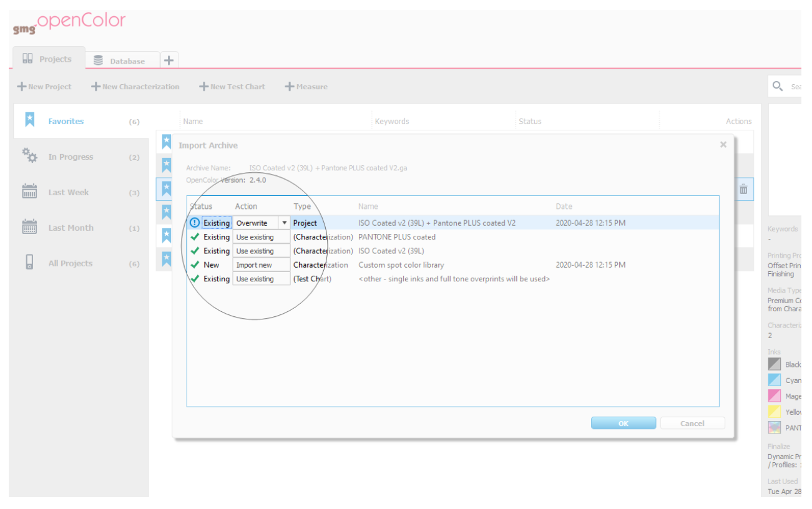This screenshot has width=812, height=509.
Task: Click the search magnifier icon
Action: click(778, 86)
